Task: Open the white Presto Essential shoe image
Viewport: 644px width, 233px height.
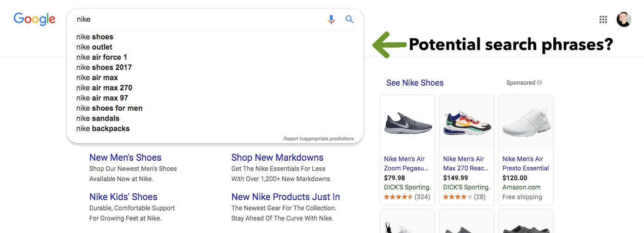Action: pos(526,123)
